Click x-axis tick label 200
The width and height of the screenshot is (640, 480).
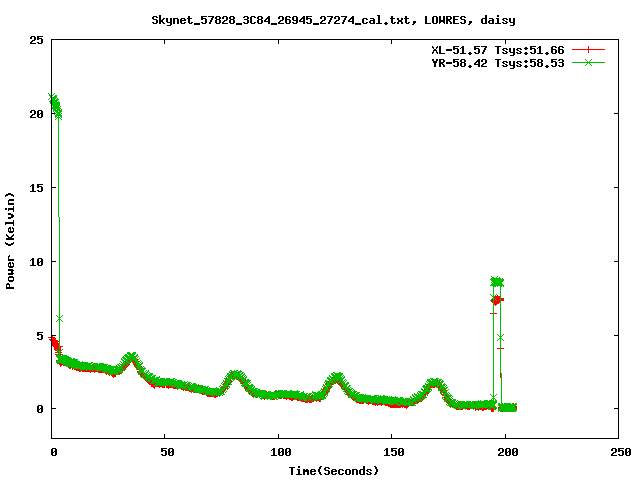tap(507, 452)
